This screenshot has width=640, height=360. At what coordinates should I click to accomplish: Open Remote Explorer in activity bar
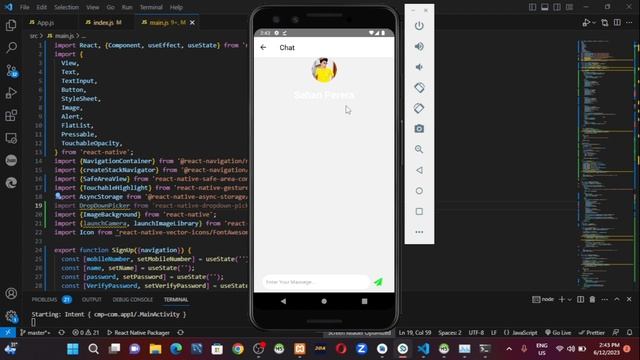coord(11,138)
